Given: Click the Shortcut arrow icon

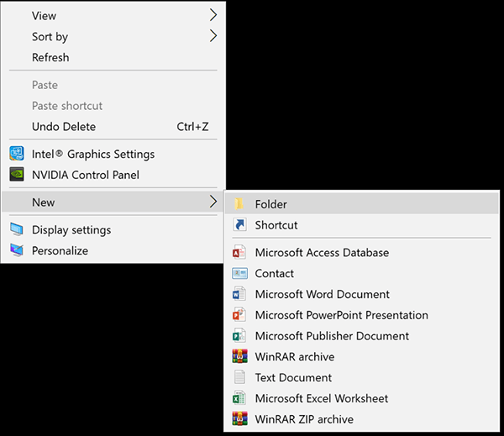Looking at the screenshot, I should (239, 225).
